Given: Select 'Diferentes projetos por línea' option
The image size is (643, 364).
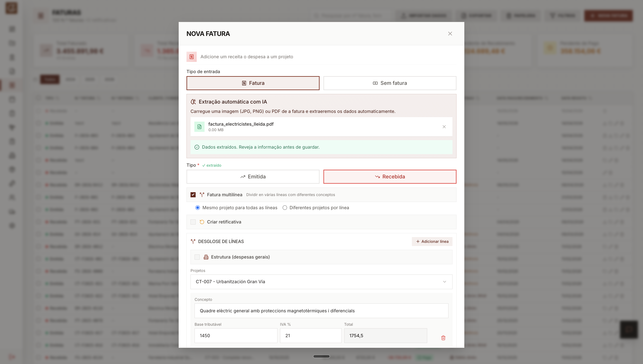Looking at the screenshot, I should point(285,208).
